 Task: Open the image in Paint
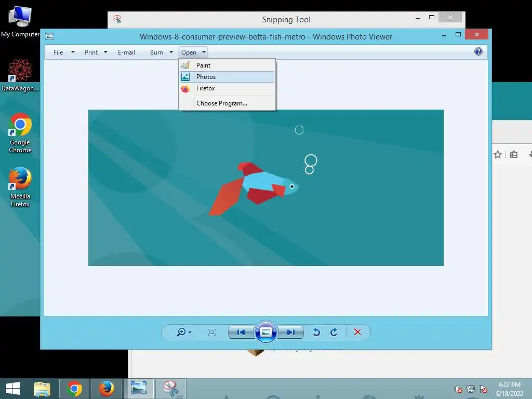227,65
